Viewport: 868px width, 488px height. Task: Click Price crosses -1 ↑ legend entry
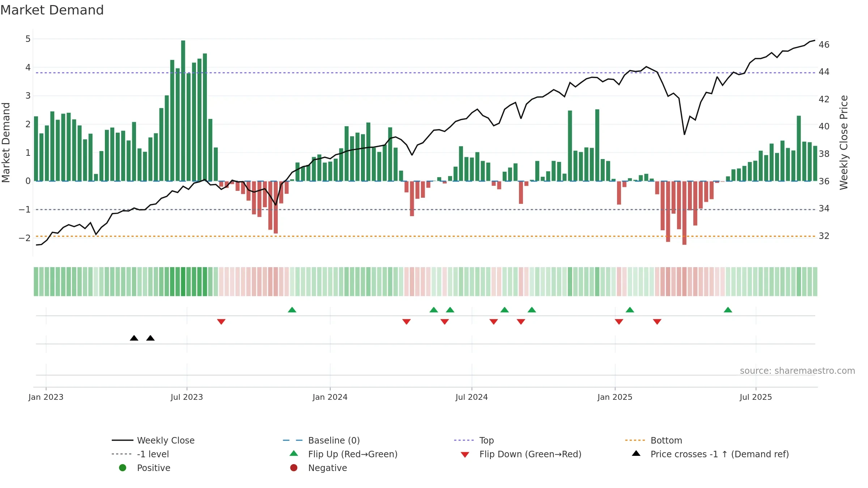710,454
